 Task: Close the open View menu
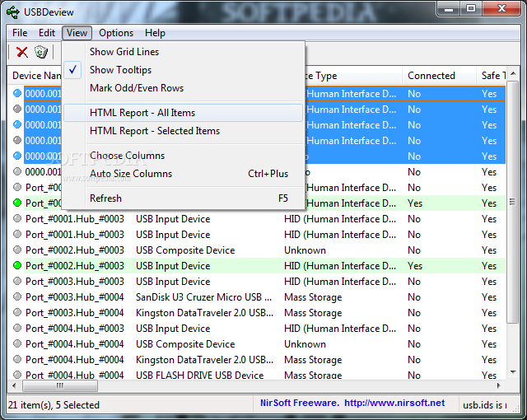[77, 33]
